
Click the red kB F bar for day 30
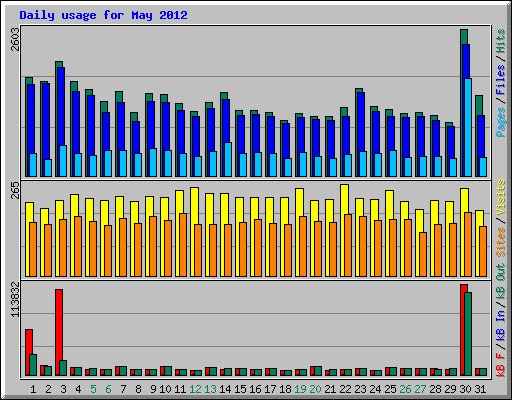[462, 330]
